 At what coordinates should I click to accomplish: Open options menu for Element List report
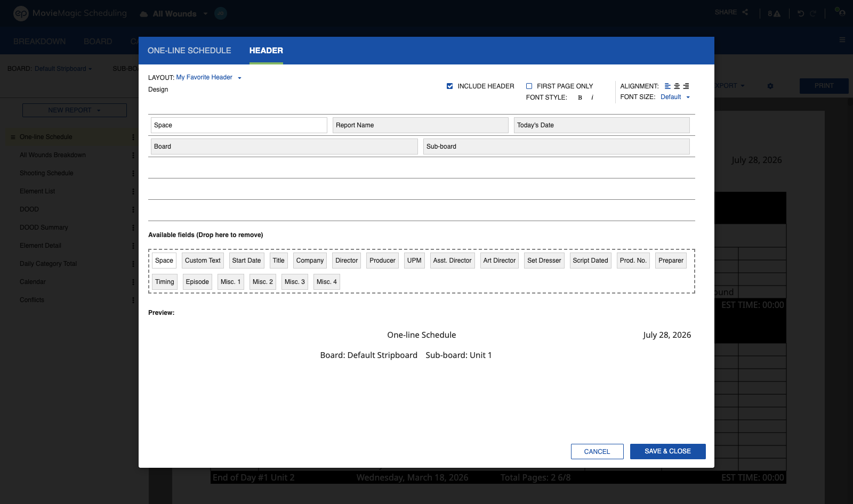point(133,191)
